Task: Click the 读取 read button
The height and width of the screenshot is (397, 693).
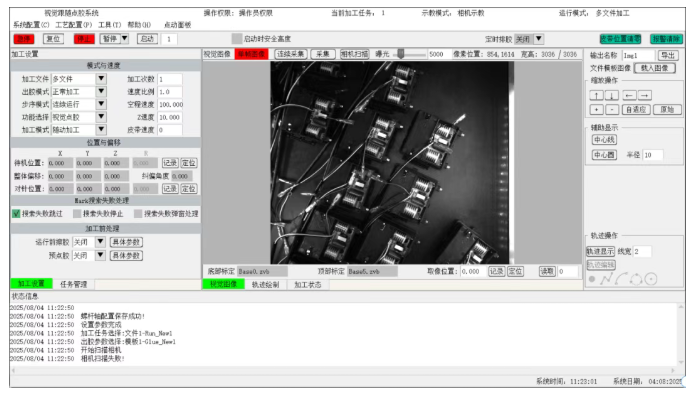Action: 547,271
